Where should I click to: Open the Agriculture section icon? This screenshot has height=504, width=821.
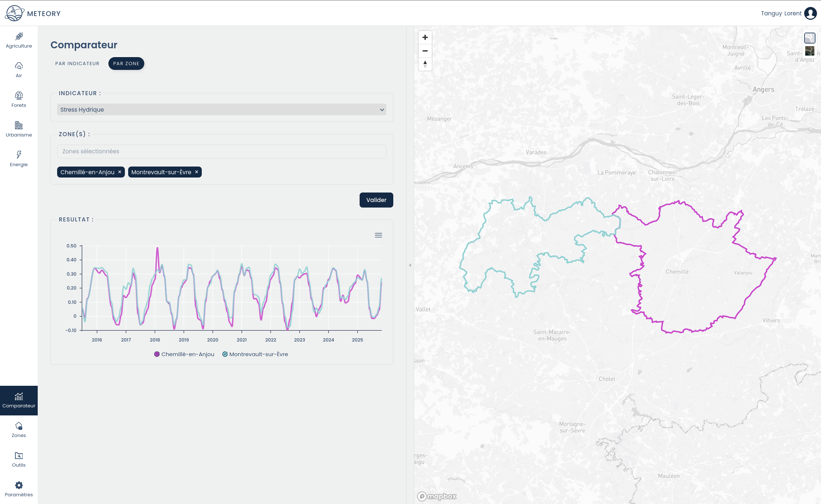(x=19, y=37)
